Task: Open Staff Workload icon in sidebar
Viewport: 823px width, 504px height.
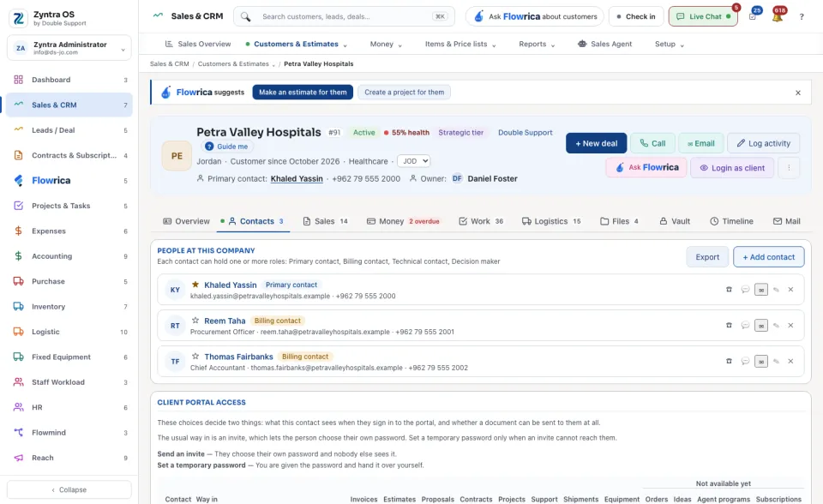Action: click(18, 382)
